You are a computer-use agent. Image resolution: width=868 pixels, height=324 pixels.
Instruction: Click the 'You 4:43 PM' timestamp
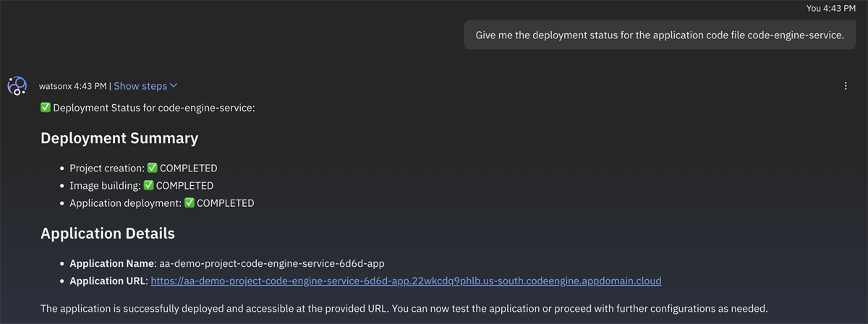(x=831, y=8)
